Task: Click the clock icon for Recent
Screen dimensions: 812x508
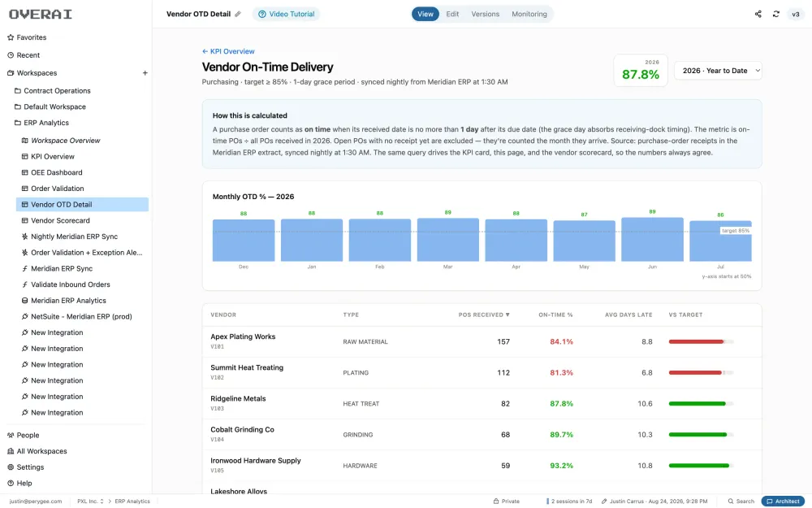Action: (11, 55)
